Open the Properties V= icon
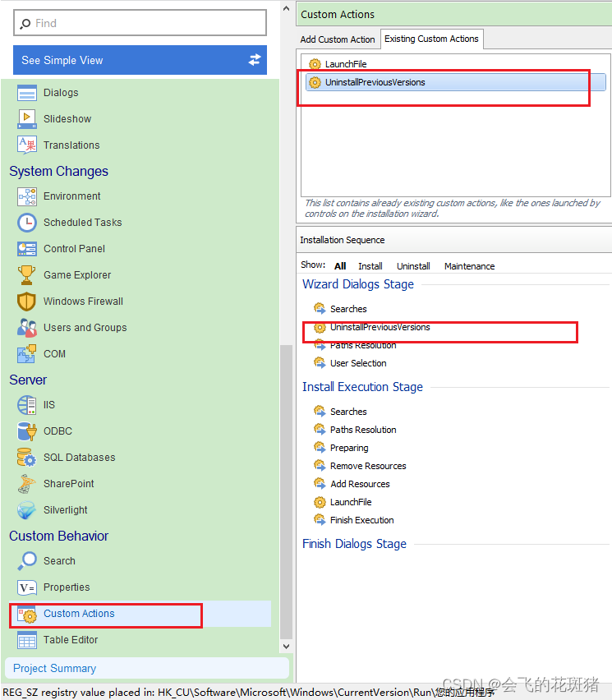This screenshot has width=612, height=700. pyautogui.click(x=27, y=587)
